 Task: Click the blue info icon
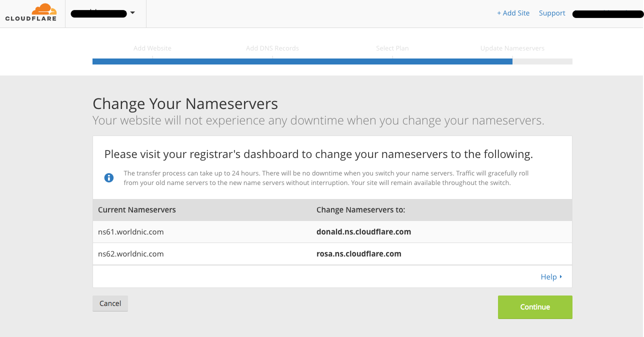coord(109,178)
